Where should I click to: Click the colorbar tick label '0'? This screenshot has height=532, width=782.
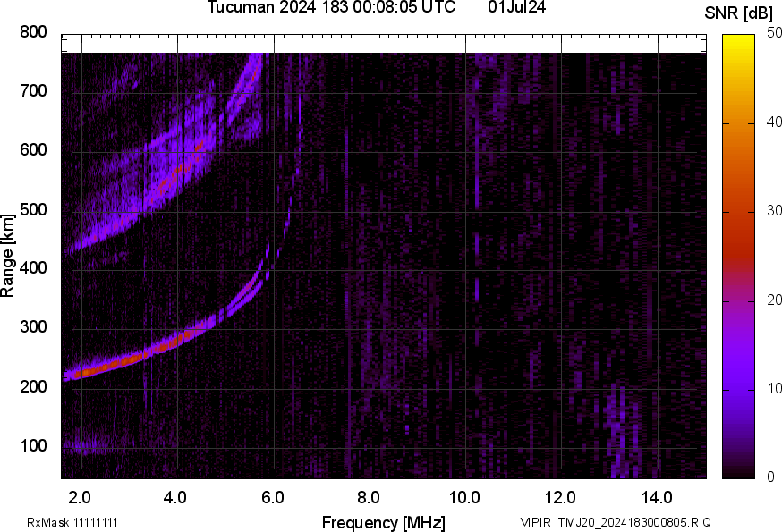pyautogui.click(x=770, y=477)
